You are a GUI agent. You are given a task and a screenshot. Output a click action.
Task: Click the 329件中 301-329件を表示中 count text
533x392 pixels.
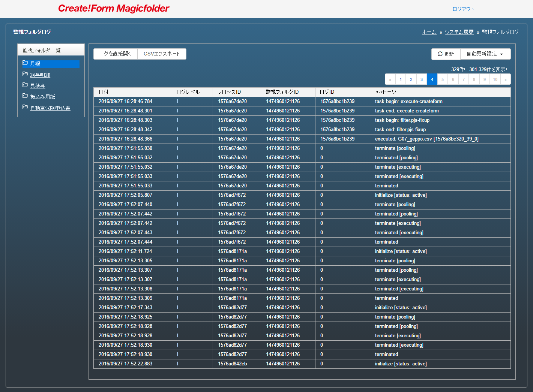(x=481, y=69)
